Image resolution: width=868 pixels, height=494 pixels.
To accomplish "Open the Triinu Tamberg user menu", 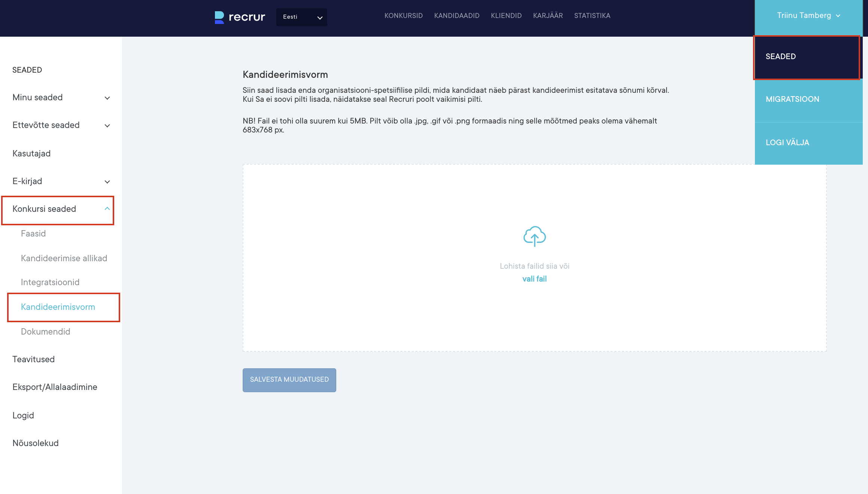I will (x=808, y=16).
